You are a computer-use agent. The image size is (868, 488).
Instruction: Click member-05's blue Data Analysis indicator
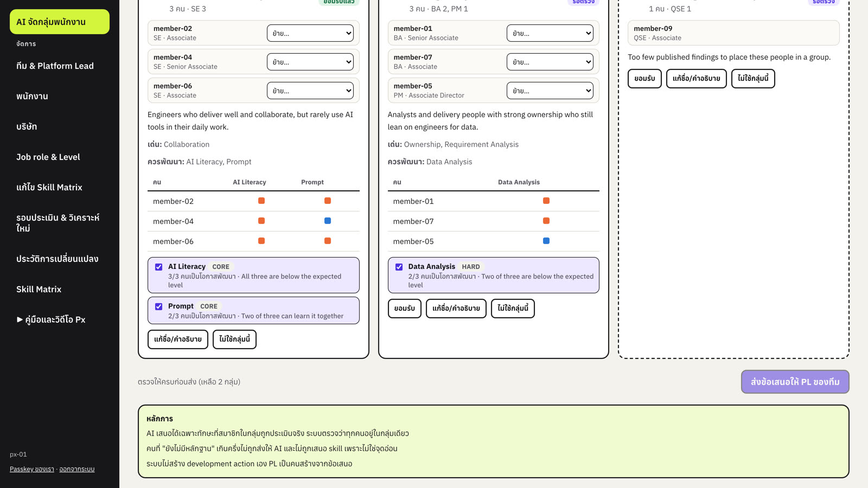coord(546,241)
